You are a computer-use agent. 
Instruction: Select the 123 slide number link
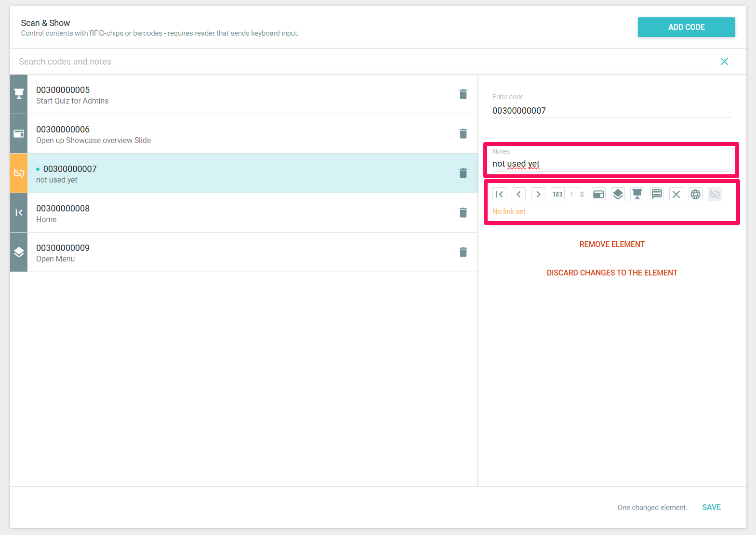[x=557, y=195]
